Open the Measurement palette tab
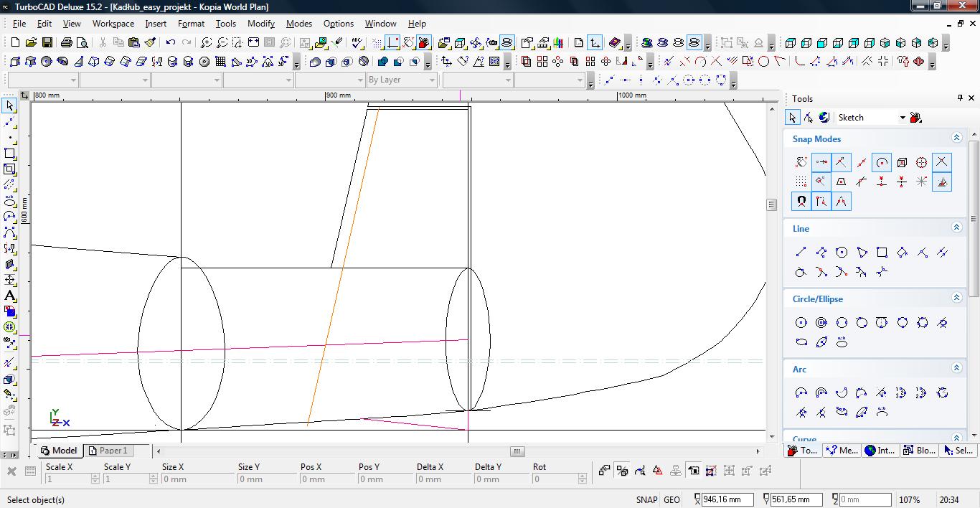Screen dimensions: 980x508 (x=842, y=451)
